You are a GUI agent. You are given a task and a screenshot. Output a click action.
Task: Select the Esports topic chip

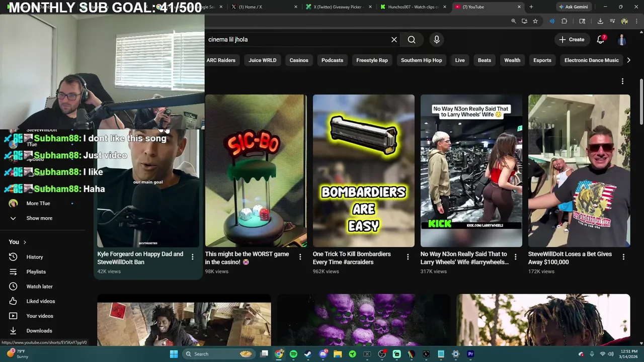click(x=542, y=60)
